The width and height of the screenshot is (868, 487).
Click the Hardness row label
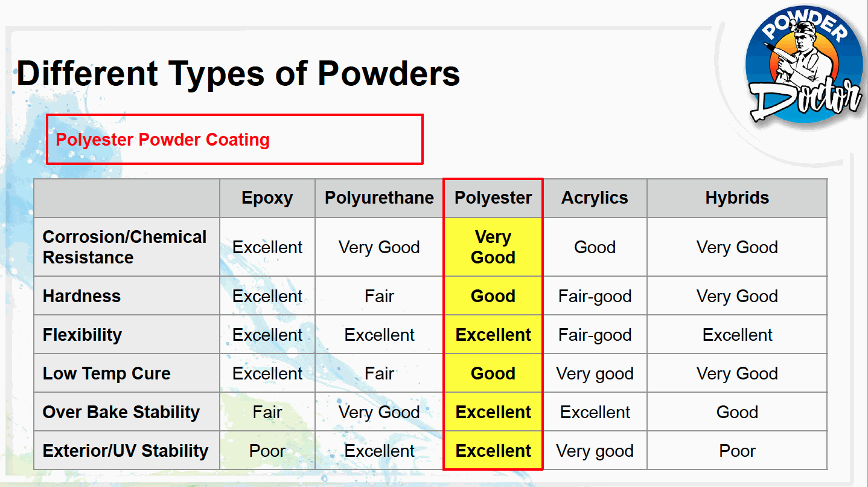click(x=82, y=296)
